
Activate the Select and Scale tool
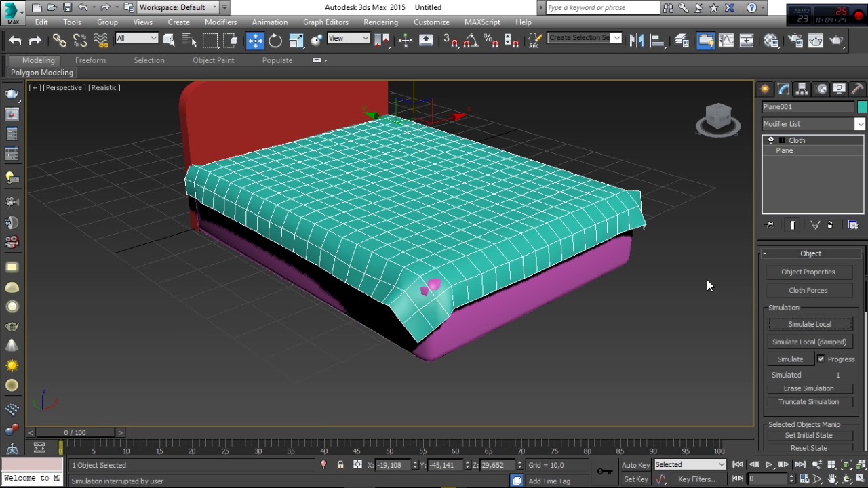[296, 41]
